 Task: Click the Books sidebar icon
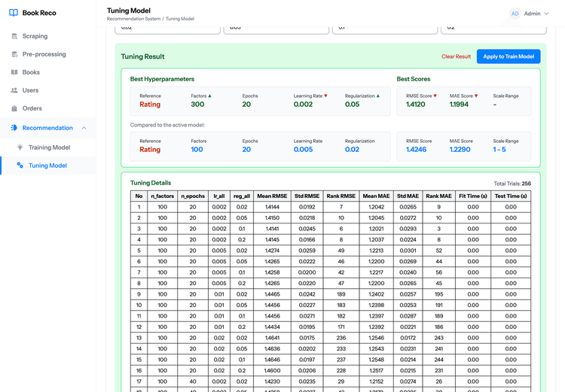point(14,72)
